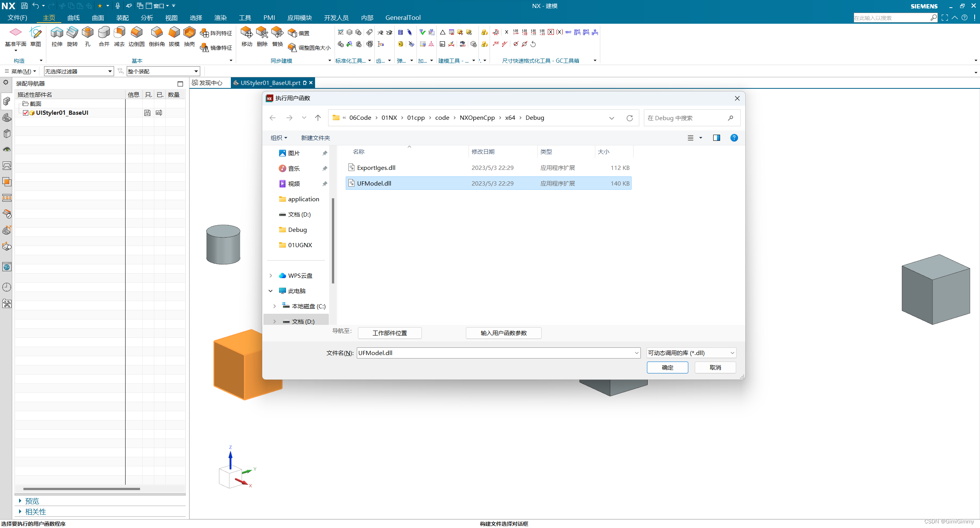Select the 移动 move face tool
This screenshot has width=980, height=528.
(247, 37)
